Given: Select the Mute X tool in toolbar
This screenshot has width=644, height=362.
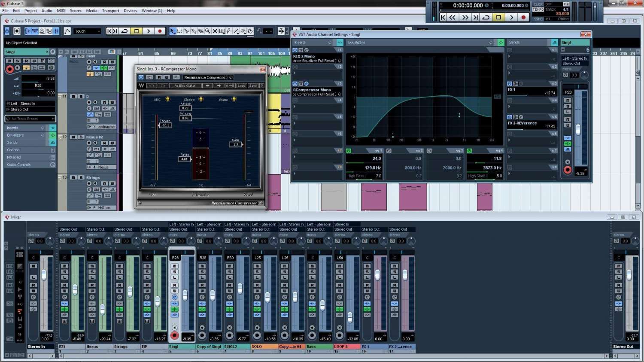Looking at the screenshot, I should (x=215, y=31).
